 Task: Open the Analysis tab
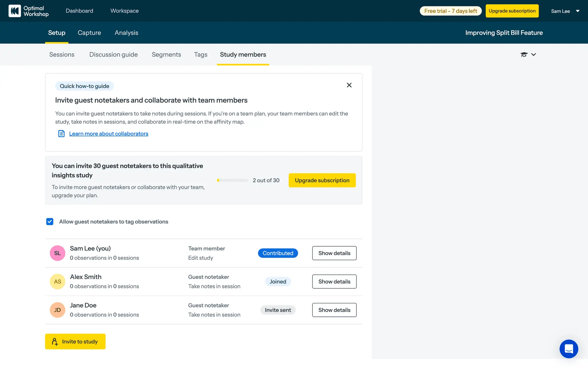[x=126, y=33]
